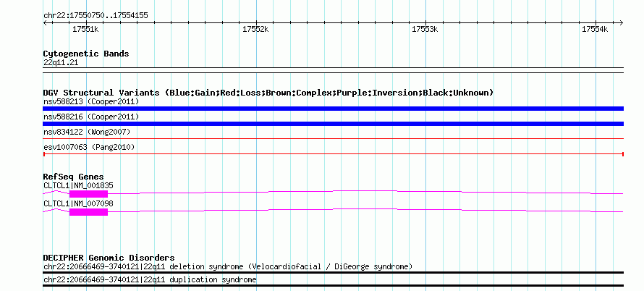Open the nsv588213 (Cooper2011) label

pyautogui.click(x=91, y=101)
